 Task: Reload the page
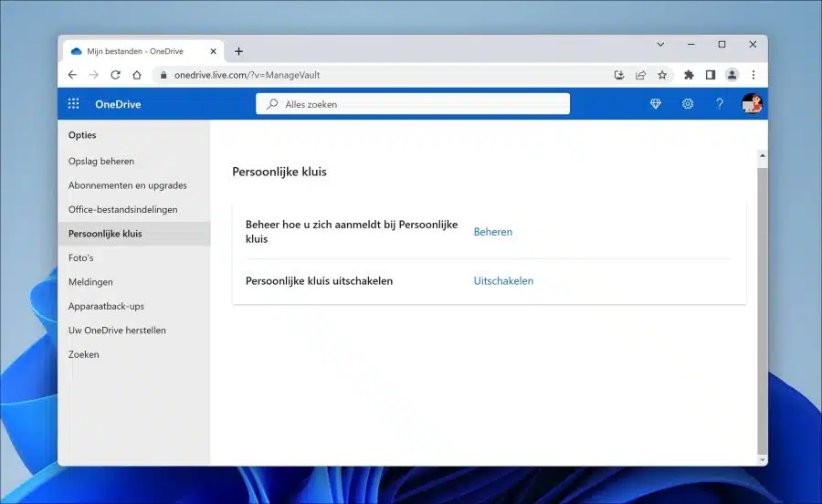click(x=115, y=75)
